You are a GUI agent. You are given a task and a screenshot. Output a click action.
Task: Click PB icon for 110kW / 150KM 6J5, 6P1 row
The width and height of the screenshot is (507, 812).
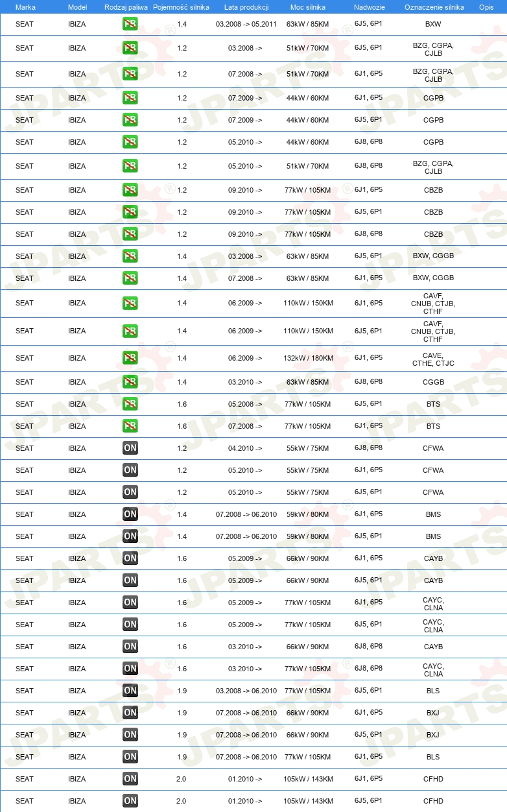coord(130,331)
